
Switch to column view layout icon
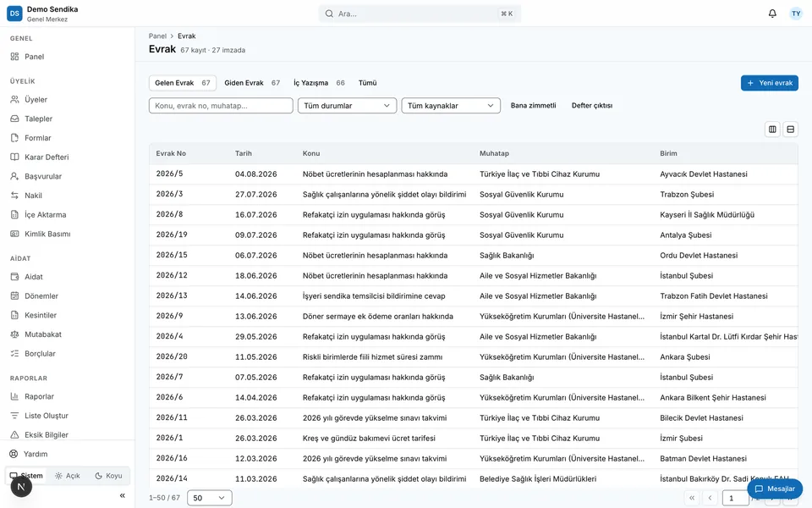[x=772, y=129]
